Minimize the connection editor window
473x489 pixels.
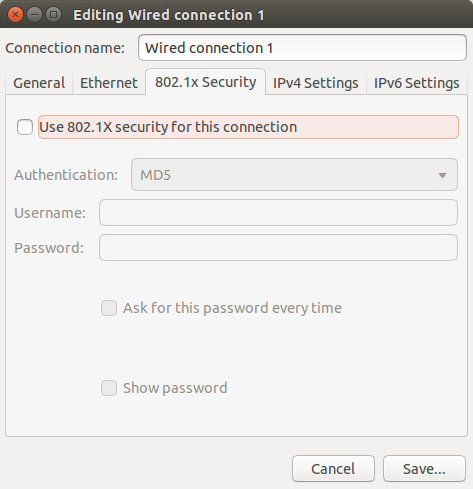click(34, 15)
